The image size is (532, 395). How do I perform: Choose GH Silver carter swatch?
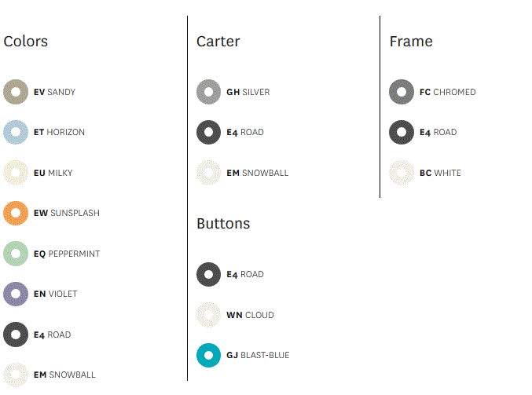209,92
